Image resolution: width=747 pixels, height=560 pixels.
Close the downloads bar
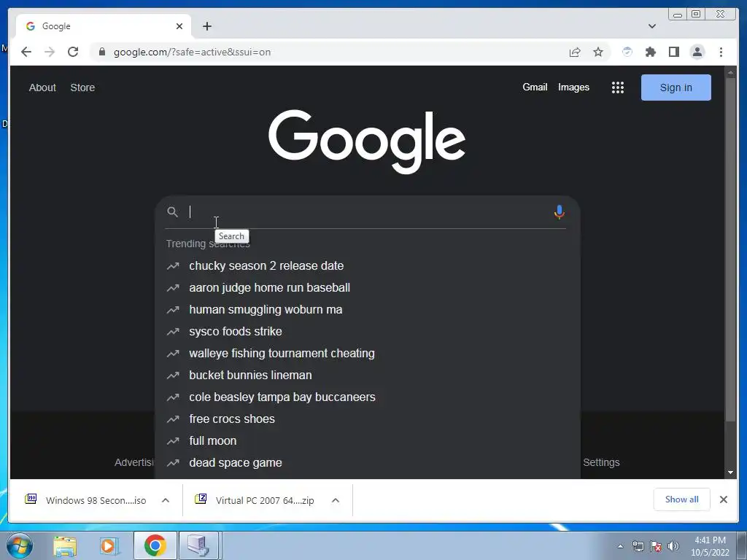[723, 499]
